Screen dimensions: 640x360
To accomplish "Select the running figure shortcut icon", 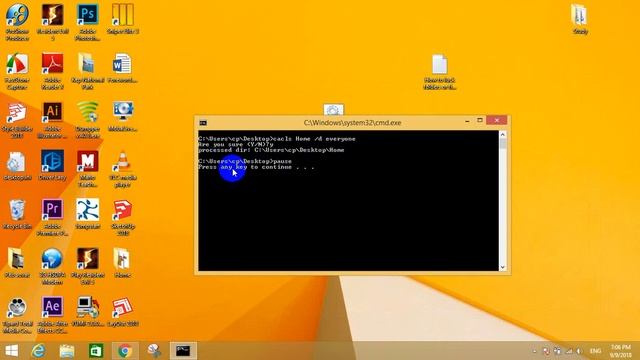I will pyautogui.click(x=87, y=210).
